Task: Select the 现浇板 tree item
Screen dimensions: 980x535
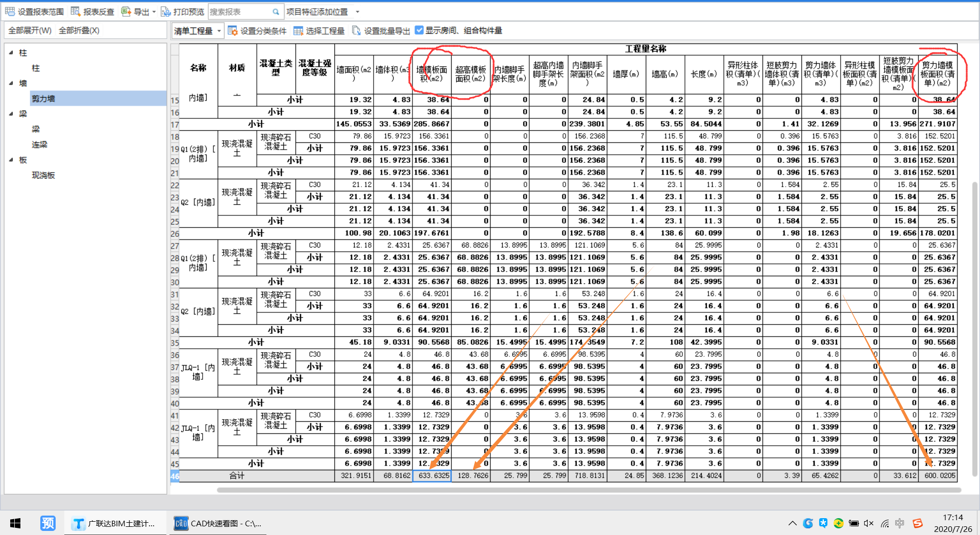Action: 43,175
